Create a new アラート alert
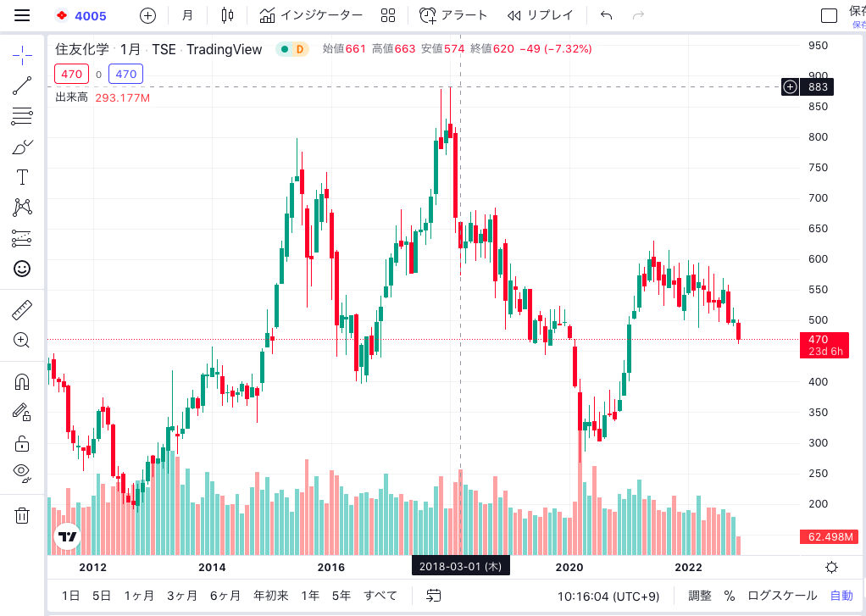Viewport: 866px width, 616px height. 453,15
